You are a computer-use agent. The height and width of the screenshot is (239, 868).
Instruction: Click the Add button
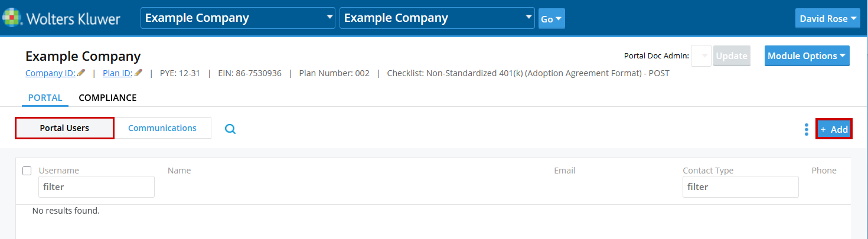834,129
